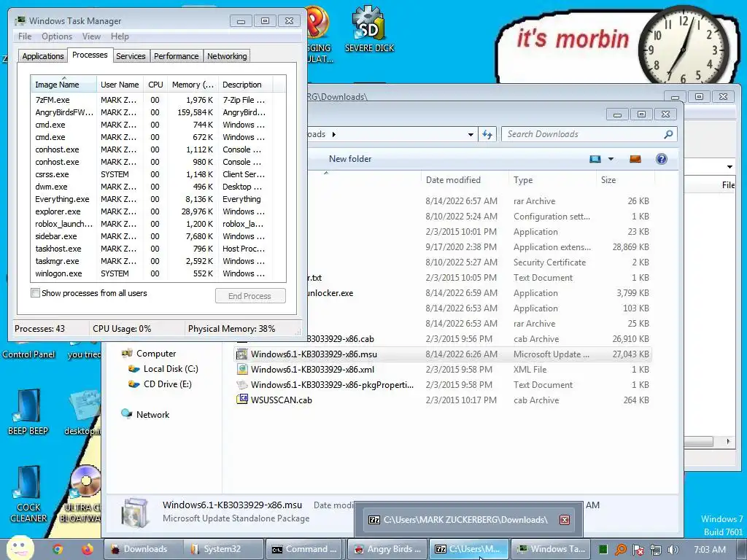Open the Explorer address bar dropdown
This screenshot has width=747, height=560.
(x=471, y=134)
